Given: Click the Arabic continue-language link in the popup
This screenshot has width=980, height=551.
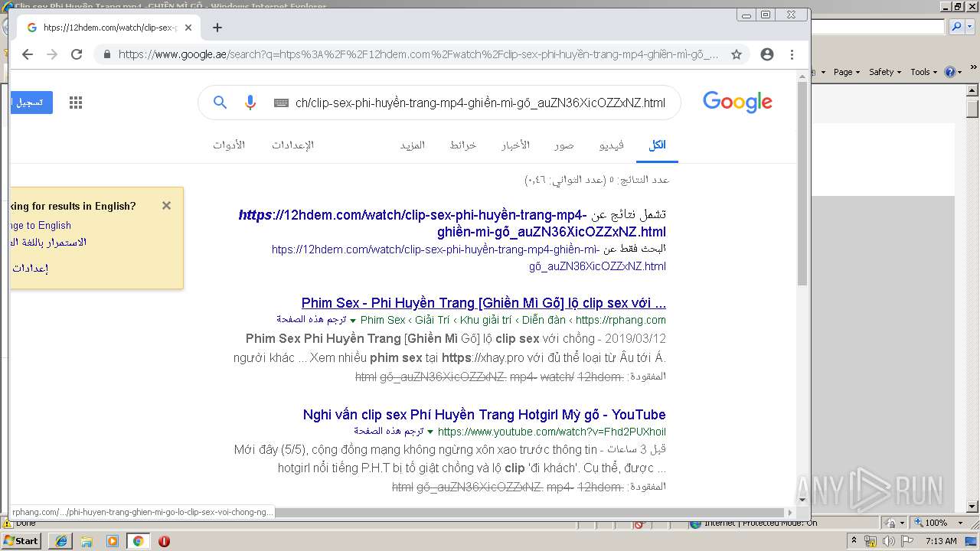Looking at the screenshot, I should pos(48,243).
